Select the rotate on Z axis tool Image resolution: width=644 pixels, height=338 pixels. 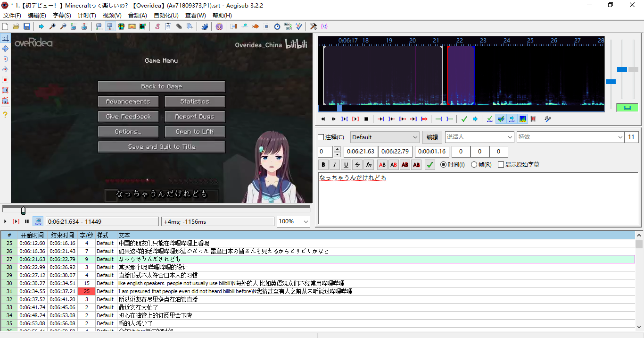5,59
